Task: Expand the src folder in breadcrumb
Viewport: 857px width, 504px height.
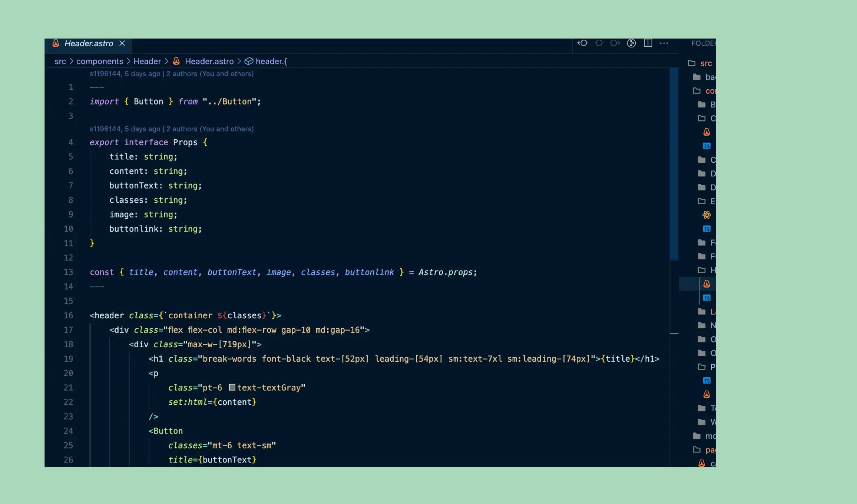Action: pos(60,61)
